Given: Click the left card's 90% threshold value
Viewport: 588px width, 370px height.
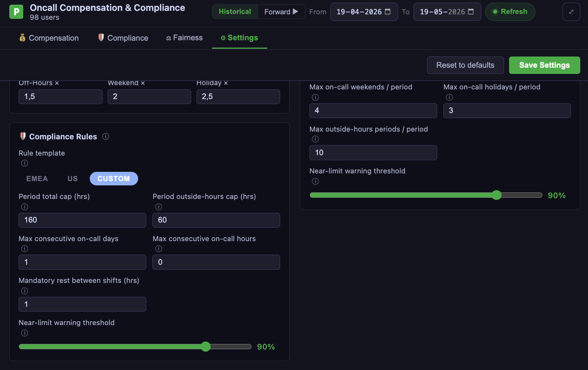Looking at the screenshot, I should [266, 347].
